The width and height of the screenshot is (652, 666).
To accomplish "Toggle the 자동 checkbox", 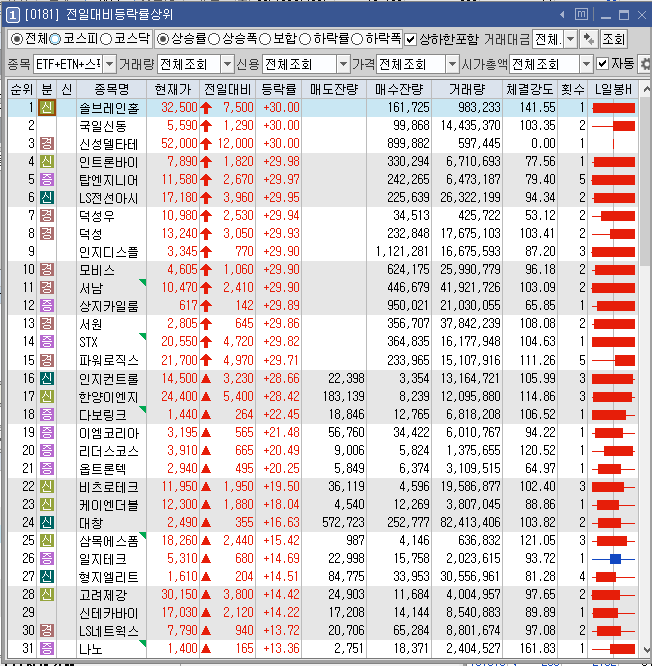I will [602, 64].
